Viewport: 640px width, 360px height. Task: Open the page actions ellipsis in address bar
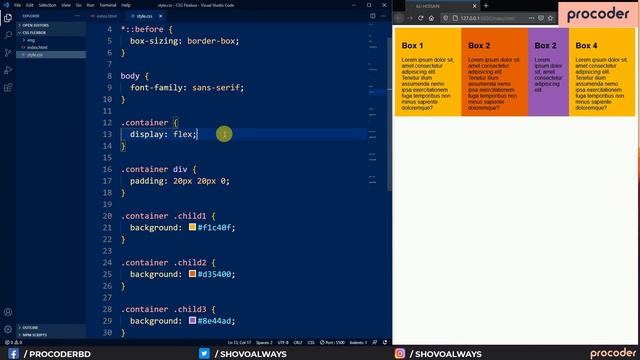(531, 18)
